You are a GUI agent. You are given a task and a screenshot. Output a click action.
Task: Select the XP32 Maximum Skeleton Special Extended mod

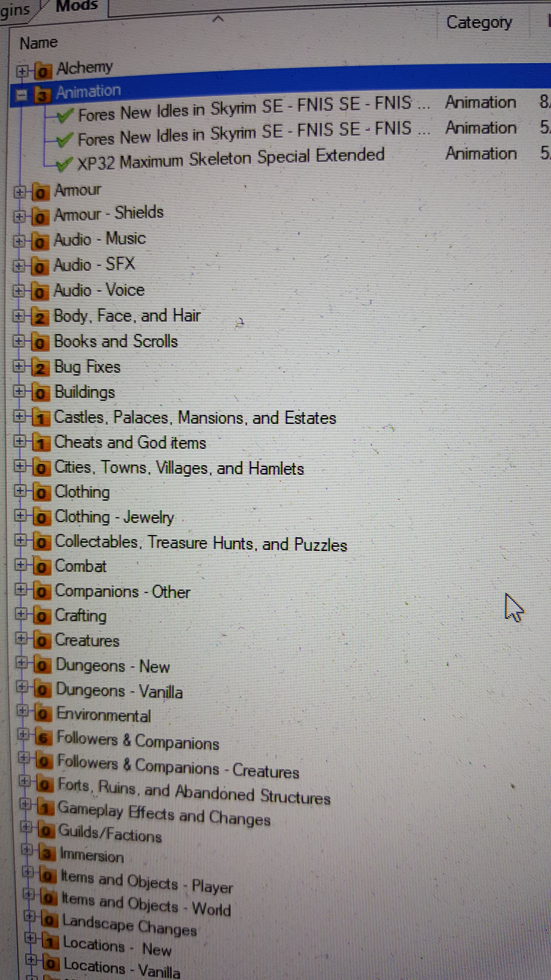pos(231,159)
